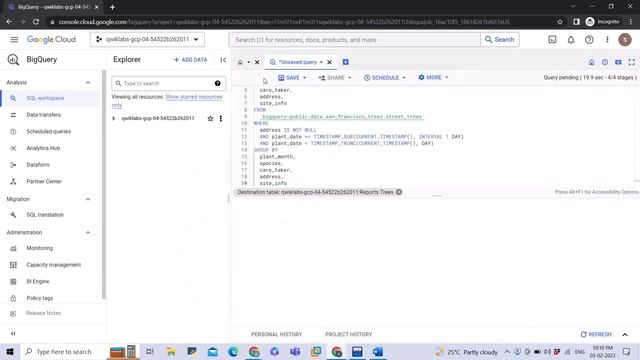Open the user account avatar

pyautogui.click(x=625, y=40)
